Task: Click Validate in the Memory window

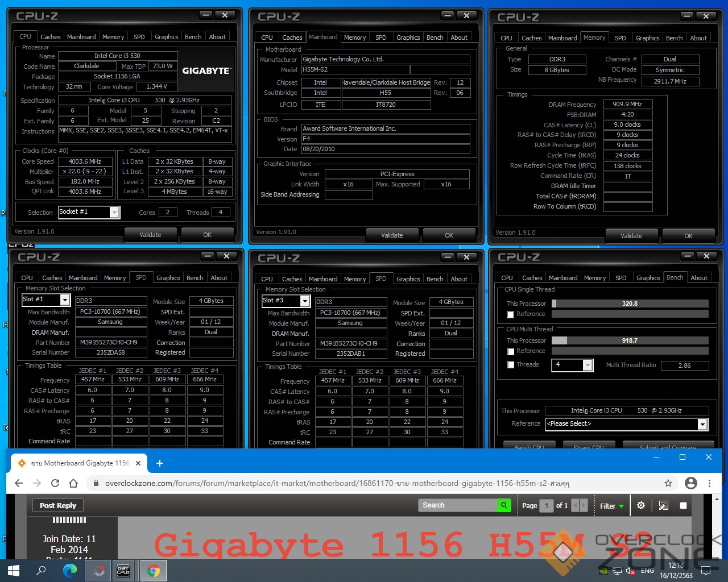Action: pyautogui.click(x=631, y=236)
